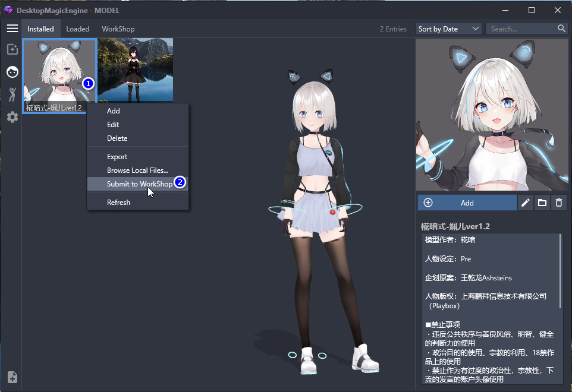Select the white-haired model thumbnail
This screenshot has height=392, width=572.
pyautogui.click(x=59, y=76)
